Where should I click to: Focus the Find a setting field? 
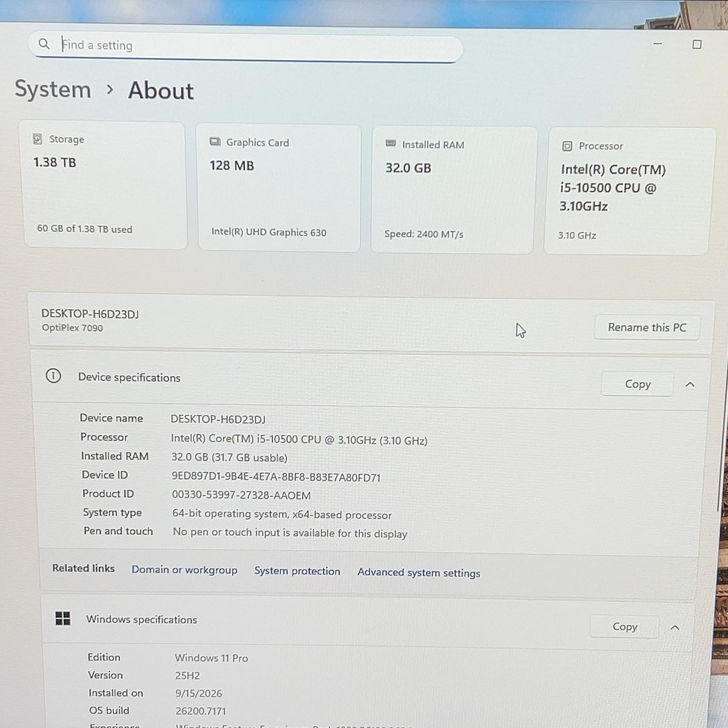[246, 47]
